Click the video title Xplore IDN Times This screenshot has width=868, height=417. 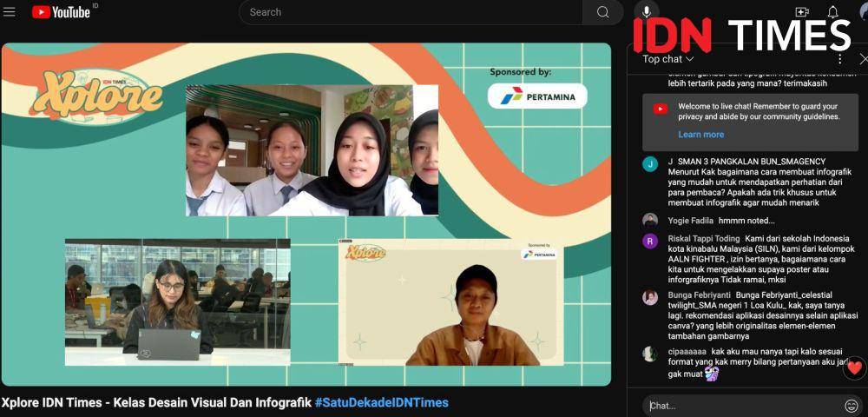[x=156, y=402]
